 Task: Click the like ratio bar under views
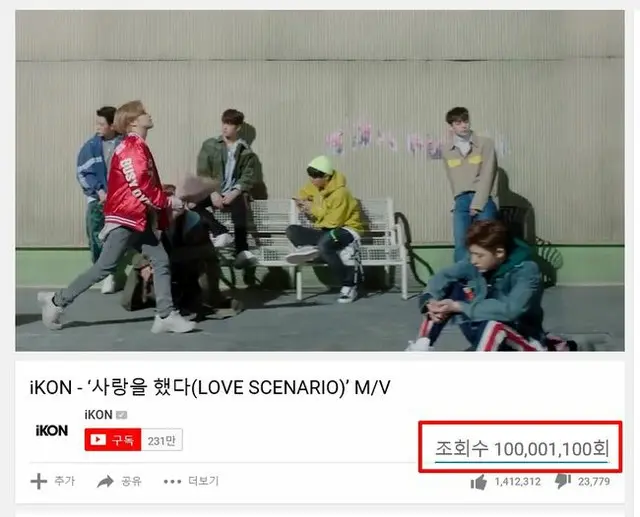[522, 462]
